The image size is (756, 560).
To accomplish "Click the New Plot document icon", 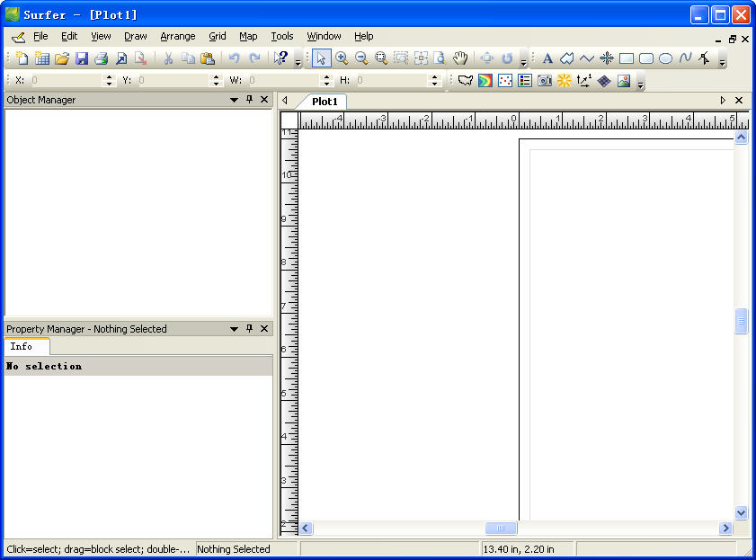I will pyautogui.click(x=21, y=58).
